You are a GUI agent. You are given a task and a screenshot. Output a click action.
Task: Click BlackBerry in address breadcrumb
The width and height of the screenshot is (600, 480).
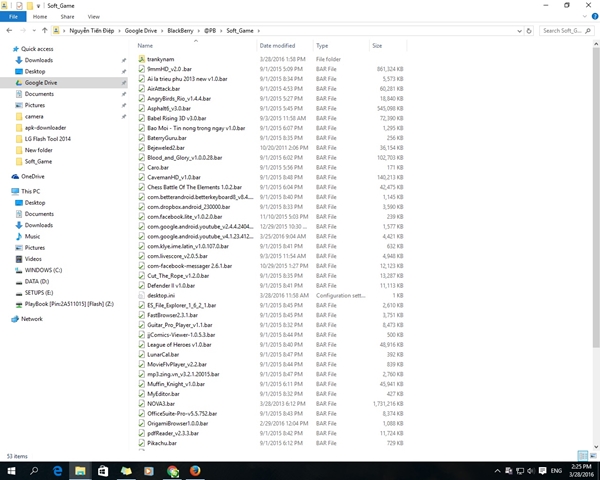(x=180, y=31)
